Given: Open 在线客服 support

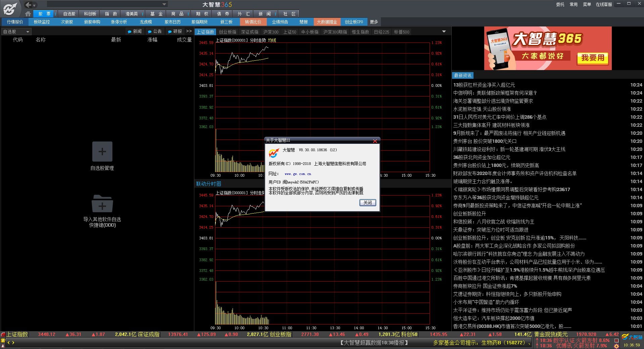Looking at the screenshot, I should pos(604,4).
